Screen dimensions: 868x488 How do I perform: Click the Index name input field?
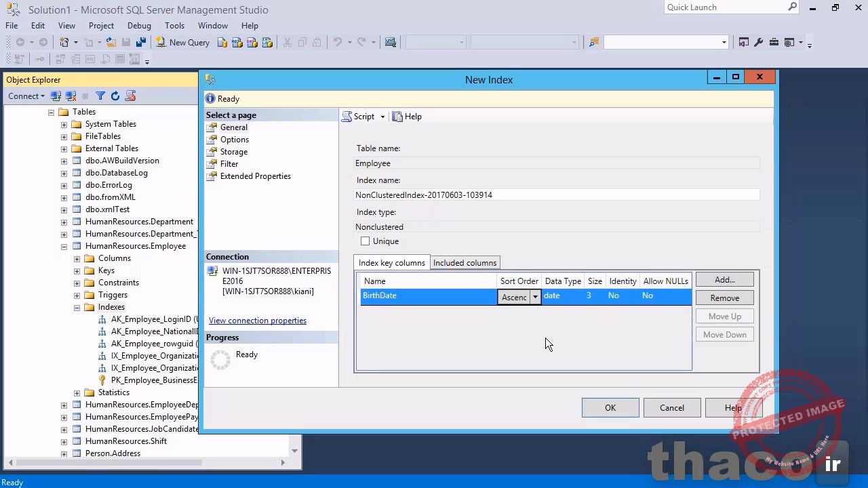[556, 195]
